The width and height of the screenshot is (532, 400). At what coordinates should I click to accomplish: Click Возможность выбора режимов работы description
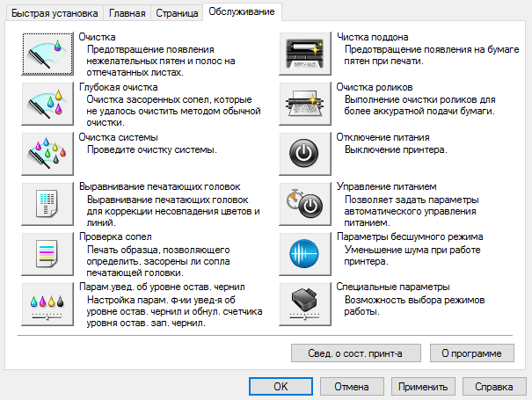[414, 306]
